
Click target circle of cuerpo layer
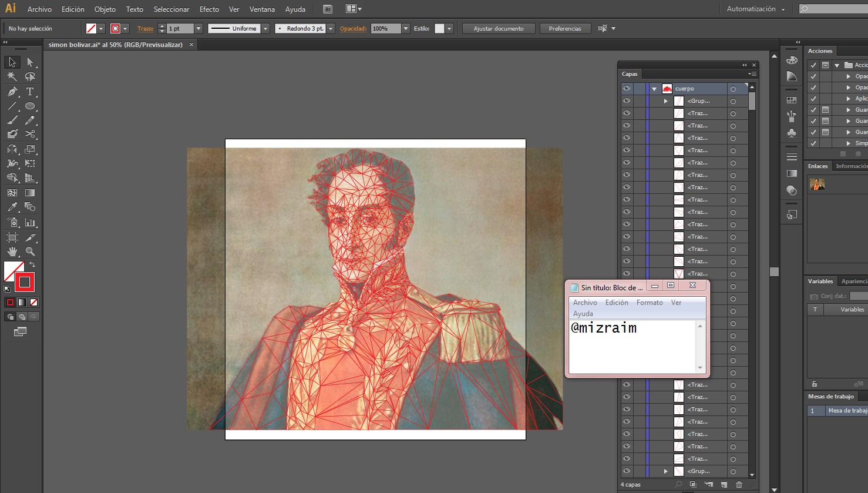tap(733, 89)
